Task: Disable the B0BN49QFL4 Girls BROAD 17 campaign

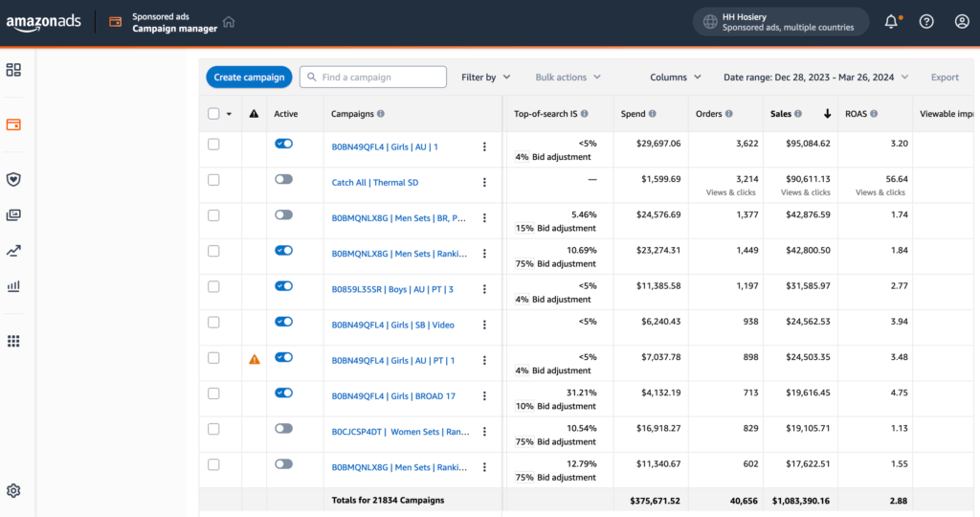Action: (x=283, y=393)
